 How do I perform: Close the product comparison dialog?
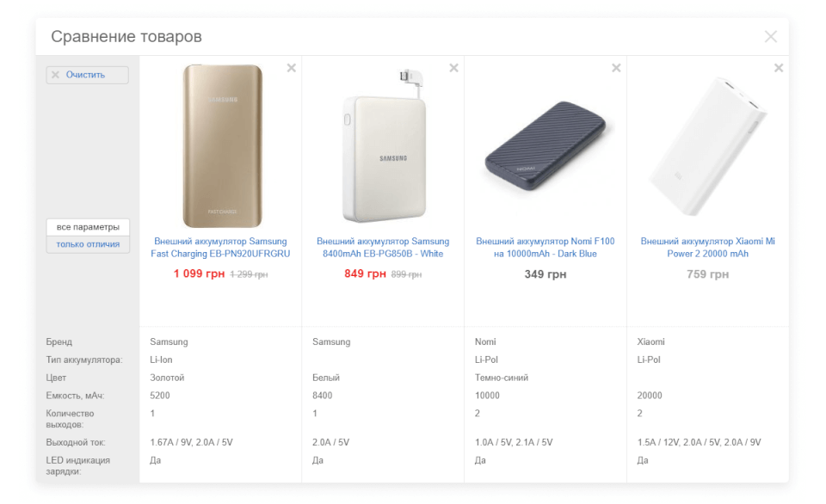[771, 36]
